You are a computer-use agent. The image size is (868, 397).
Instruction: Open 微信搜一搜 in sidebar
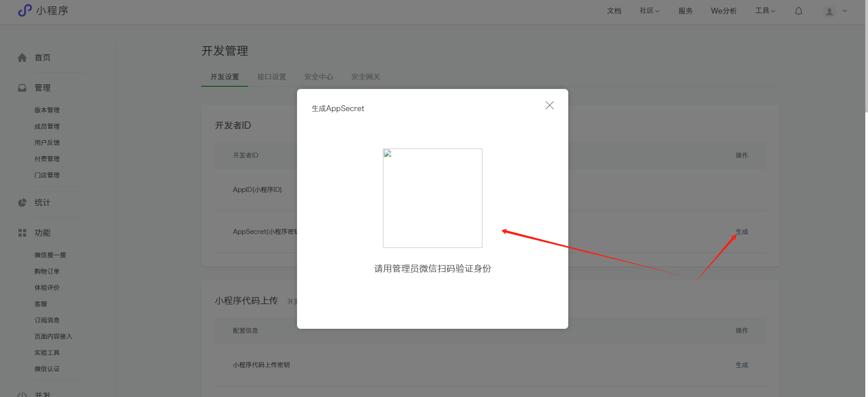coord(50,255)
